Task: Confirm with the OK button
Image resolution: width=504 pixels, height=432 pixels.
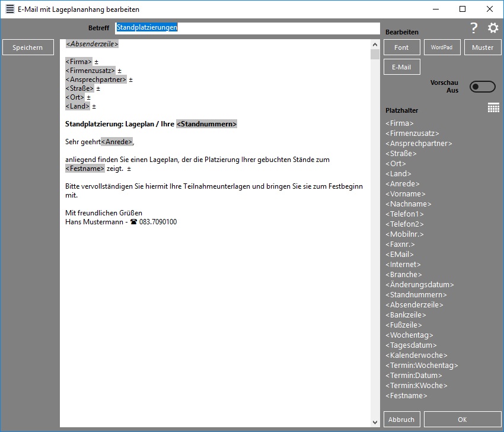Action: tap(462, 419)
